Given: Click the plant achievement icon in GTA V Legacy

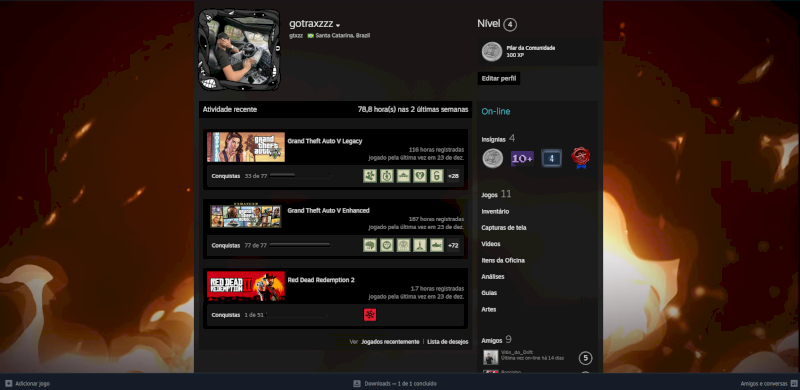Looking at the screenshot, I should point(370,176).
